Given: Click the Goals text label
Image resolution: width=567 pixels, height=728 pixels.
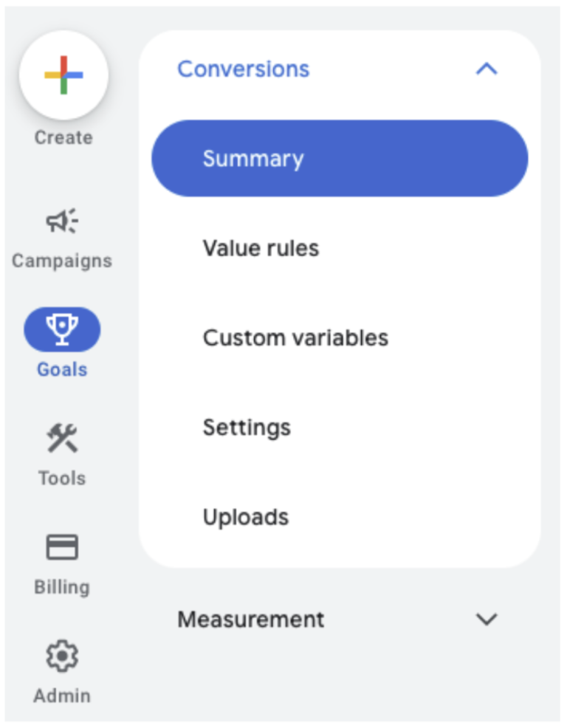Looking at the screenshot, I should point(62,369).
